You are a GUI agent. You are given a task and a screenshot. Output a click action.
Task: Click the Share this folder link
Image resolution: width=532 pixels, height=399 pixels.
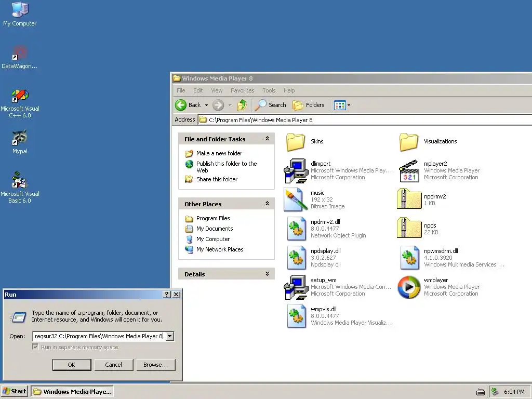[217, 179]
